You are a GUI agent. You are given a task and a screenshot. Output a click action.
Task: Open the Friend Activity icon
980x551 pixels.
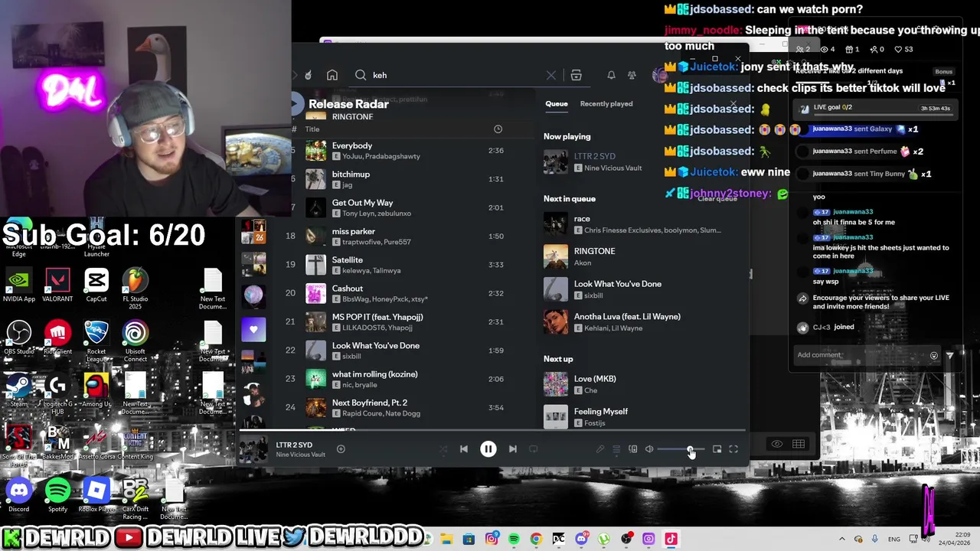tap(632, 75)
